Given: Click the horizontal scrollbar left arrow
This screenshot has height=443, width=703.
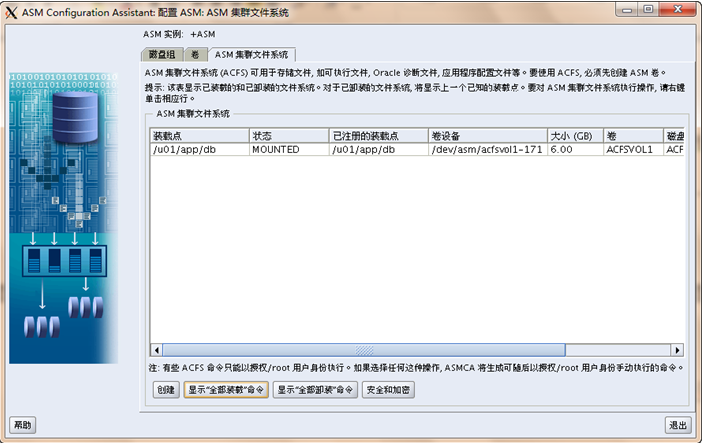Looking at the screenshot, I should click(x=156, y=350).
